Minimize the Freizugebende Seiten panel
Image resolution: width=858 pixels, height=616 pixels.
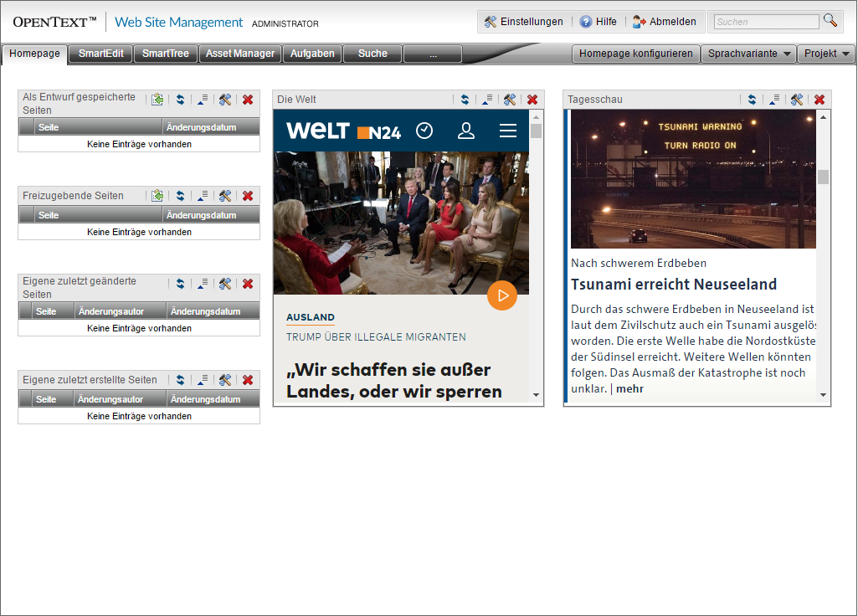click(203, 196)
